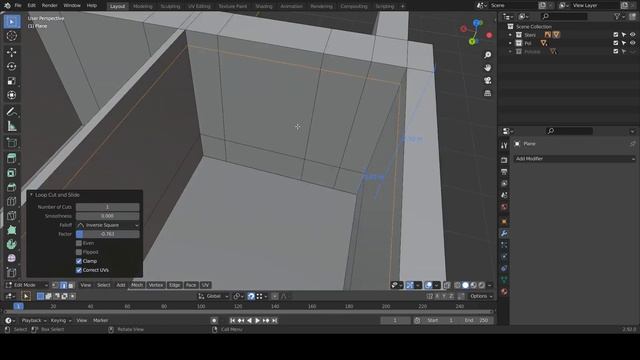Open the Render menu

[50, 6]
